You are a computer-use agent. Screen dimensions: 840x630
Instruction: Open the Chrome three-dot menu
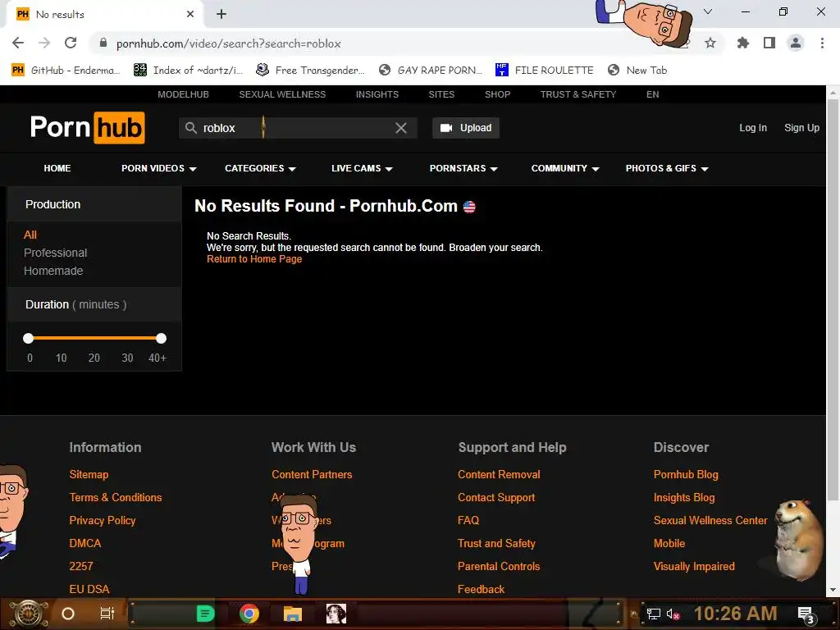[822, 43]
